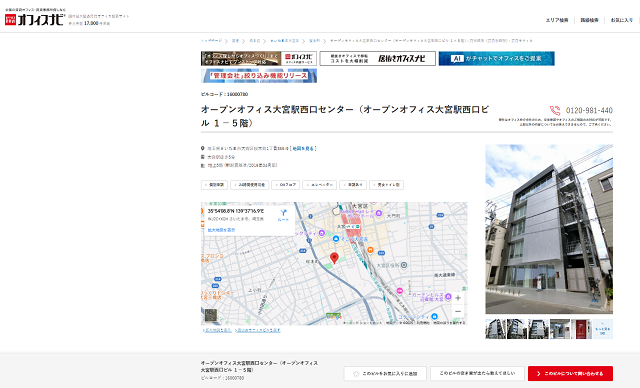Screen dimensions: 640x388
Task: Click the ビルコード: 16000780 text
Action: click(x=224, y=94)
